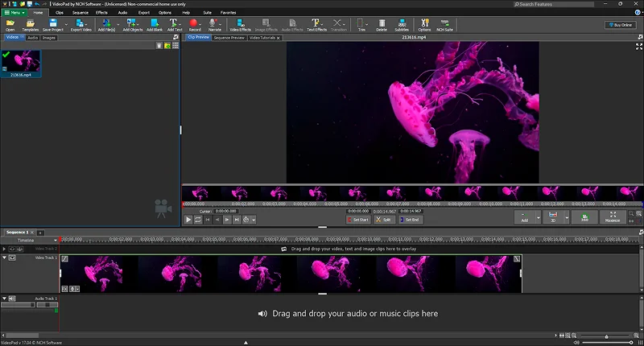Switch the clip bin to list view
The height and width of the screenshot is (346, 644).
[x=175, y=46]
